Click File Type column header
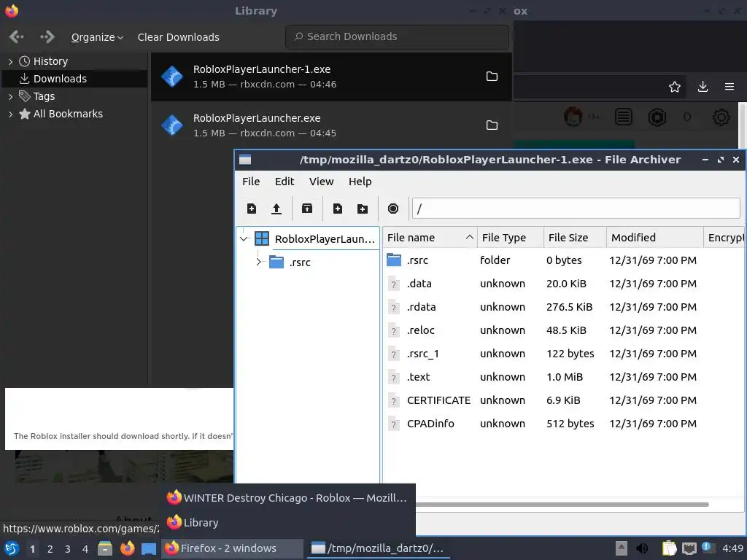 click(x=510, y=237)
